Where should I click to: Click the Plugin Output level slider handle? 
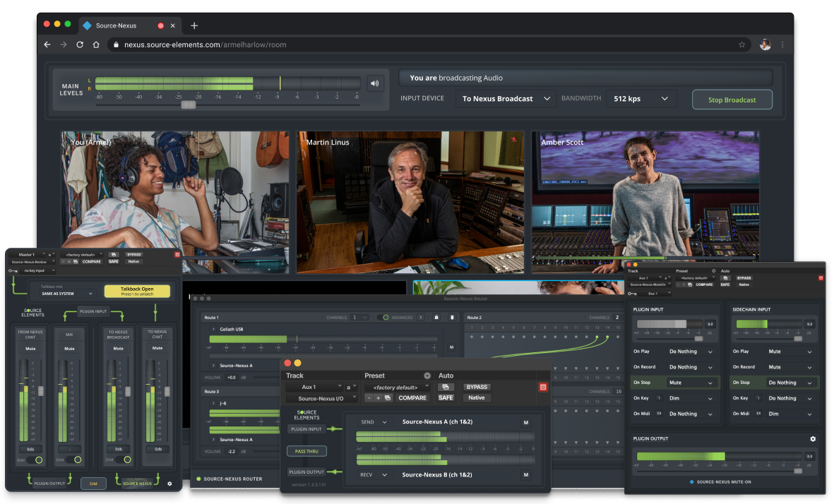coord(798,471)
